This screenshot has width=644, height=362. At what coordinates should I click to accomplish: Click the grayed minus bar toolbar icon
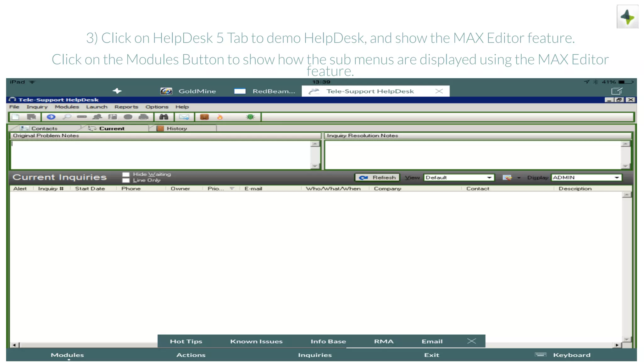[82, 117]
